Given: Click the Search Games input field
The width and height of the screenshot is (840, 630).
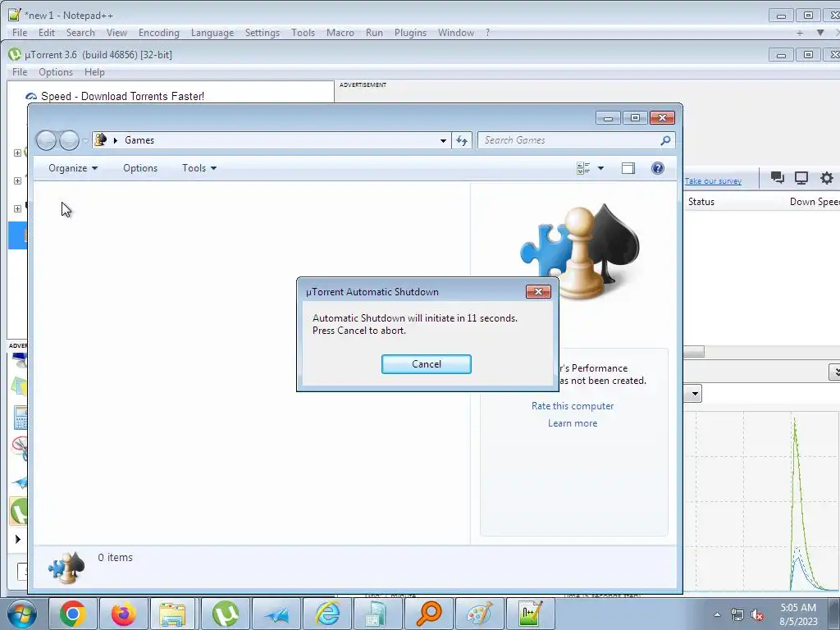Looking at the screenshot, I should (x=568, y=140).
